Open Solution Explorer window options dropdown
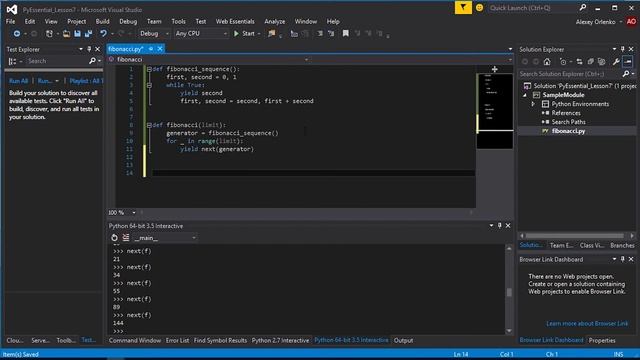Image resolution: width=640 pixels, height=360 pixels. 614,49
